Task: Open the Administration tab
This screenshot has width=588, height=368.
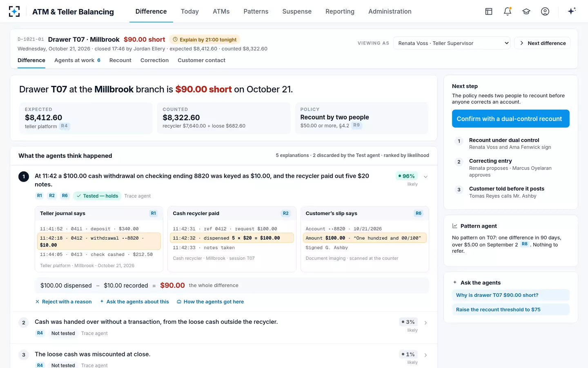Action: pos(390,11)
